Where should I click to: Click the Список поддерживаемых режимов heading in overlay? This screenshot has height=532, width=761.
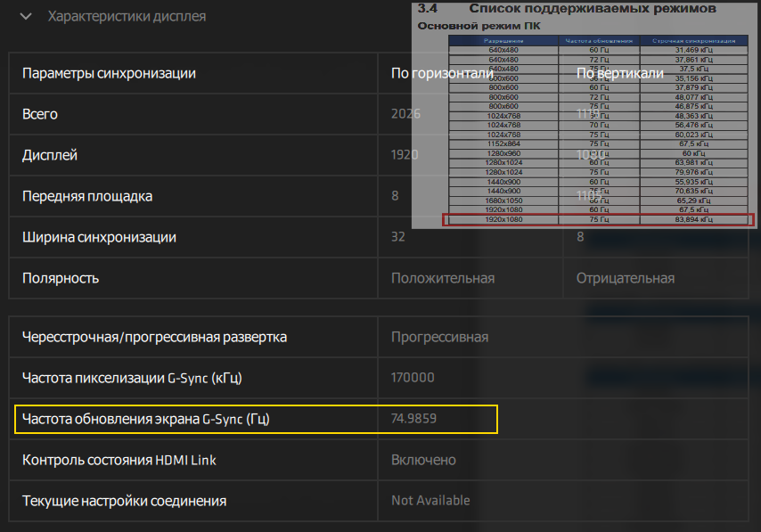(592, 8)
